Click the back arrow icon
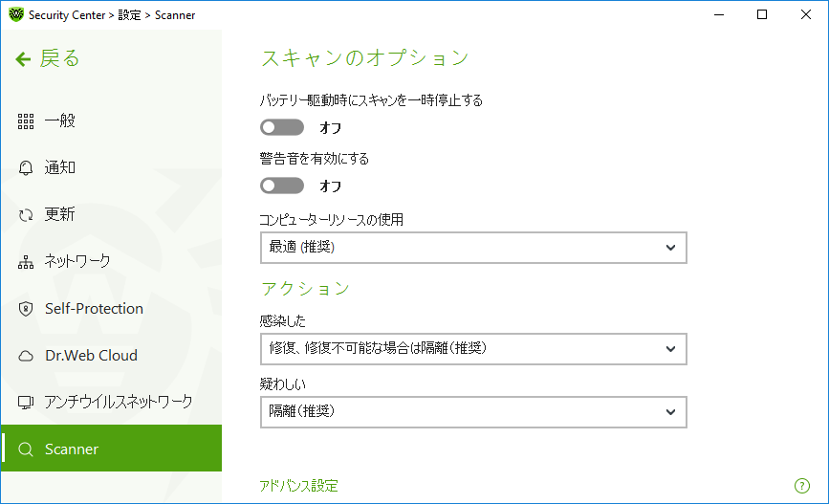The image size is (829, 504). (x=23, y=58)
